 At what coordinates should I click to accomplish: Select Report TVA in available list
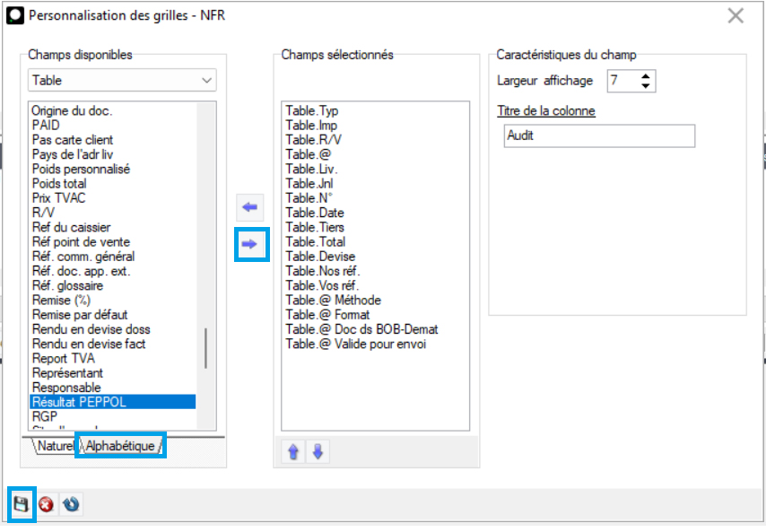pyautogui.click(x=65, y=358)
